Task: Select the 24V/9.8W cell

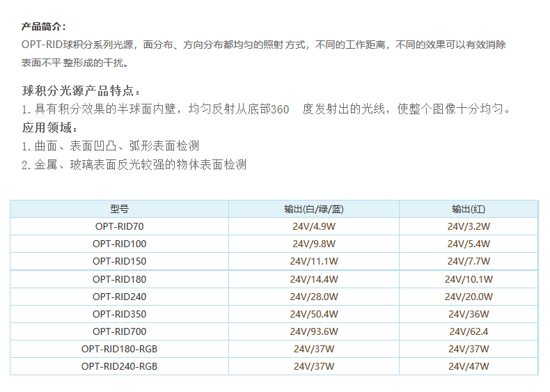Action: [x=314, y=244]
